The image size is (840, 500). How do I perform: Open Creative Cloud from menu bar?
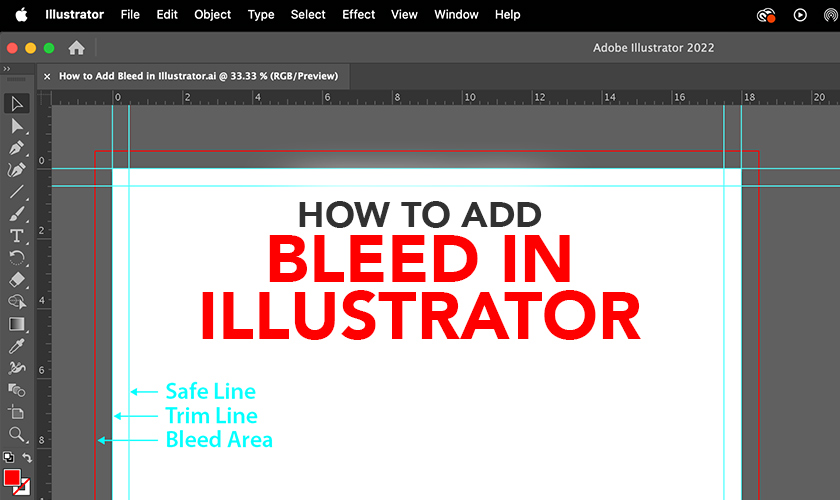(767, 15)
